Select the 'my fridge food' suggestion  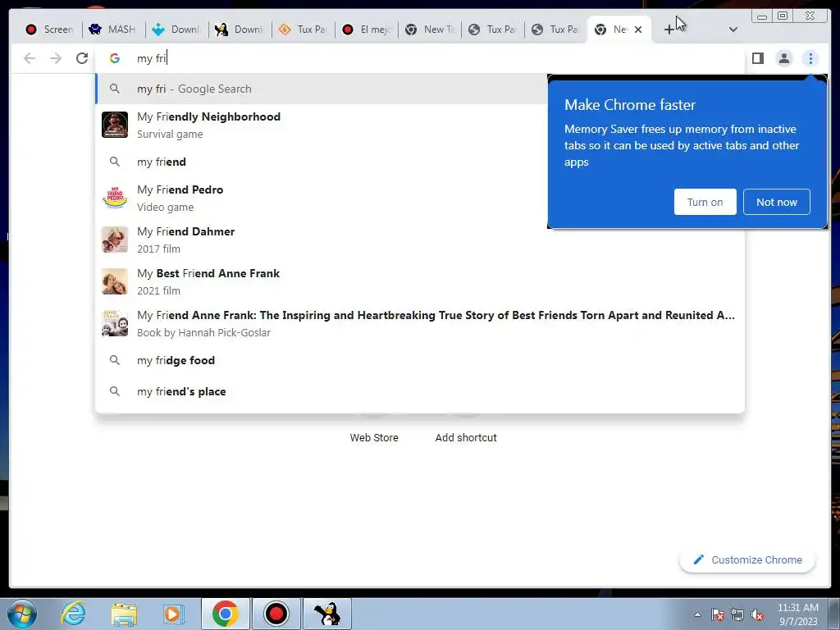click(x=420, y=361)
